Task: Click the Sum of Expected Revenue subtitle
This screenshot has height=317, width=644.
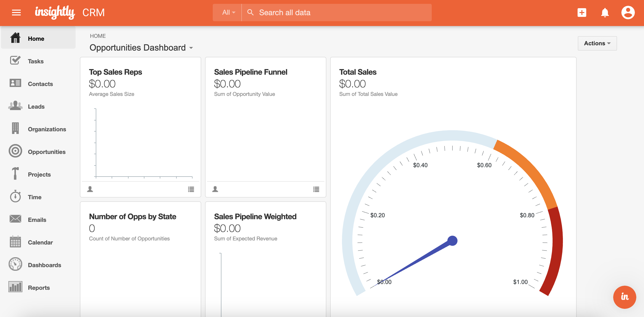Action: pyautogui.click(x=245, y=238)
